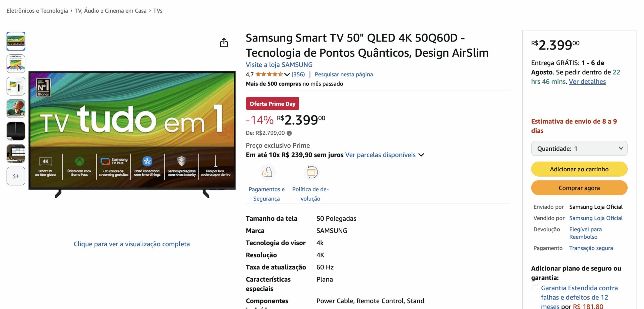Check the Garantia Estendida 12 meses checkbox
The height and width of the screenshot is (309, 644).
click(x=535, y=288)
